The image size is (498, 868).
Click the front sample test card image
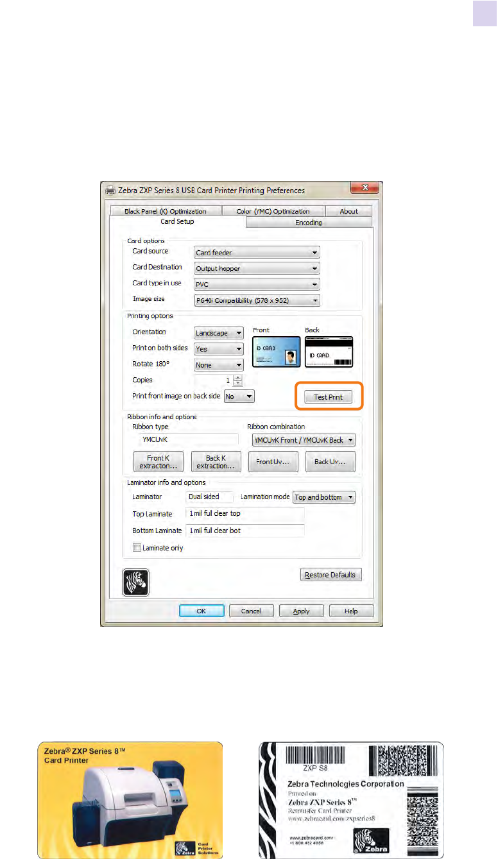130,800
